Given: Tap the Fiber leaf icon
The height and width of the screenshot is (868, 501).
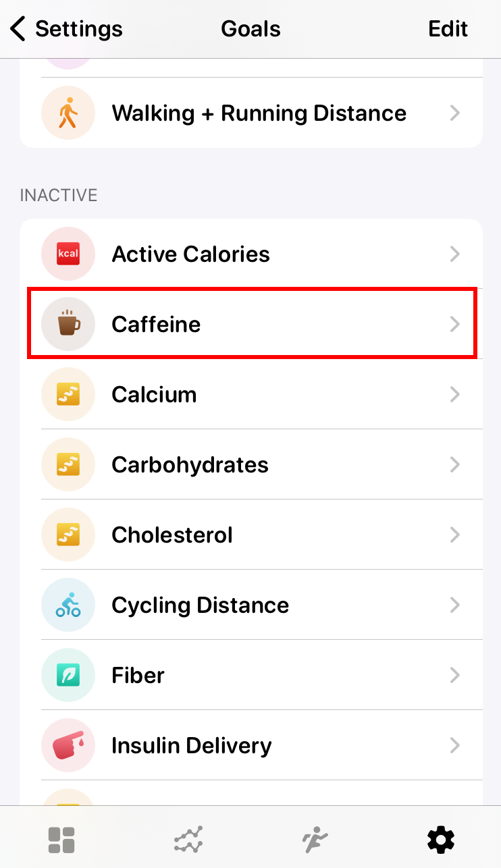Looking at the screenshot, I should point(68,676).
